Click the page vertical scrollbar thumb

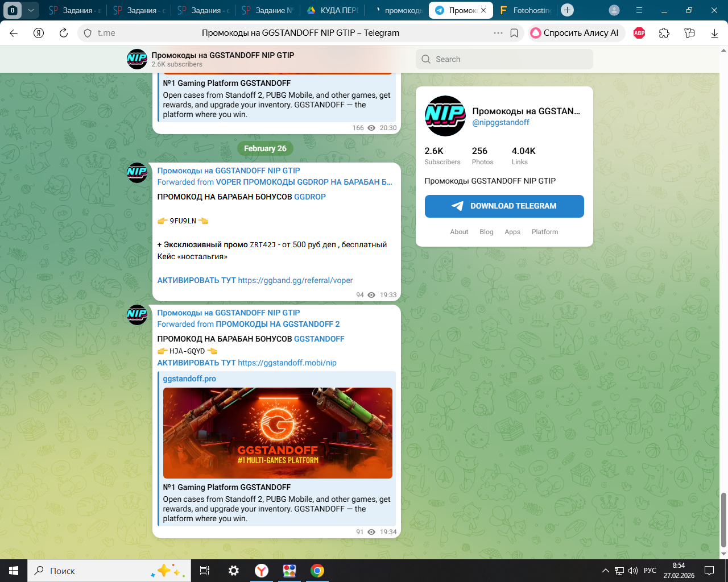(x=723, y=519)
